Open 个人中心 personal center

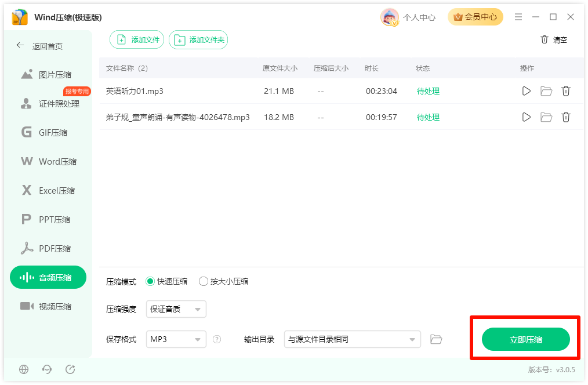click(419, 17)
